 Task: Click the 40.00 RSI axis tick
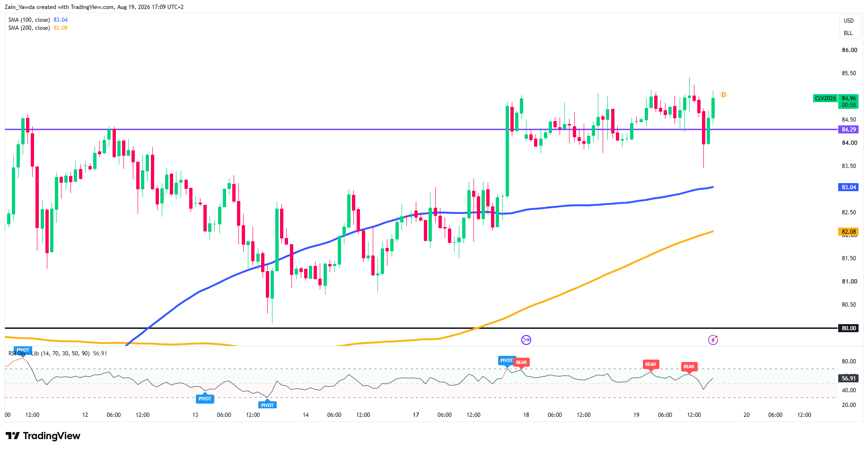849,390
